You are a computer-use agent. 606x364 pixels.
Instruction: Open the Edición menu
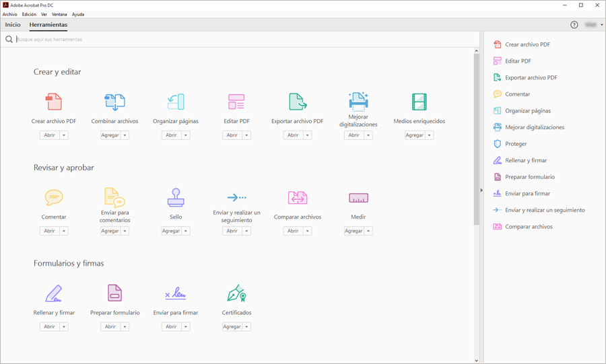29,14
